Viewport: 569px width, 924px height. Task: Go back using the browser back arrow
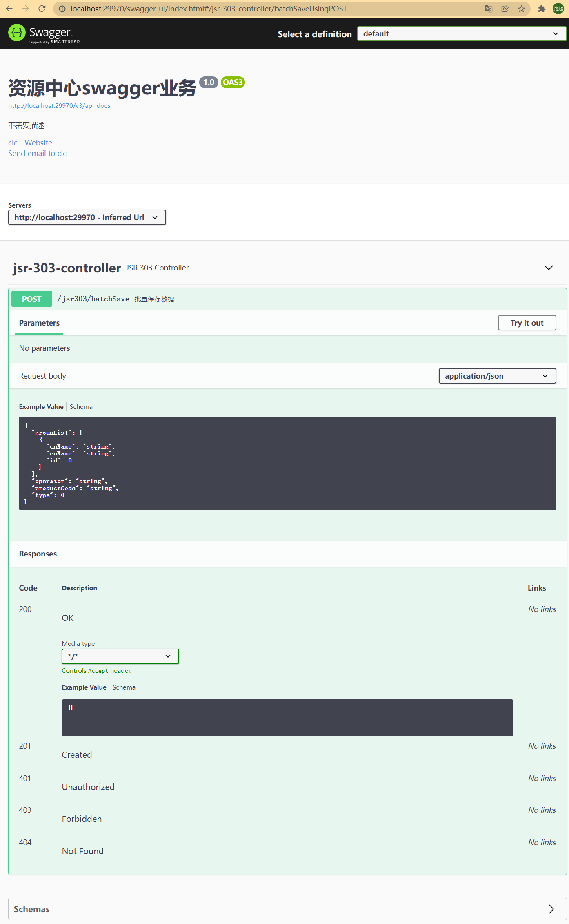[9, 9]
